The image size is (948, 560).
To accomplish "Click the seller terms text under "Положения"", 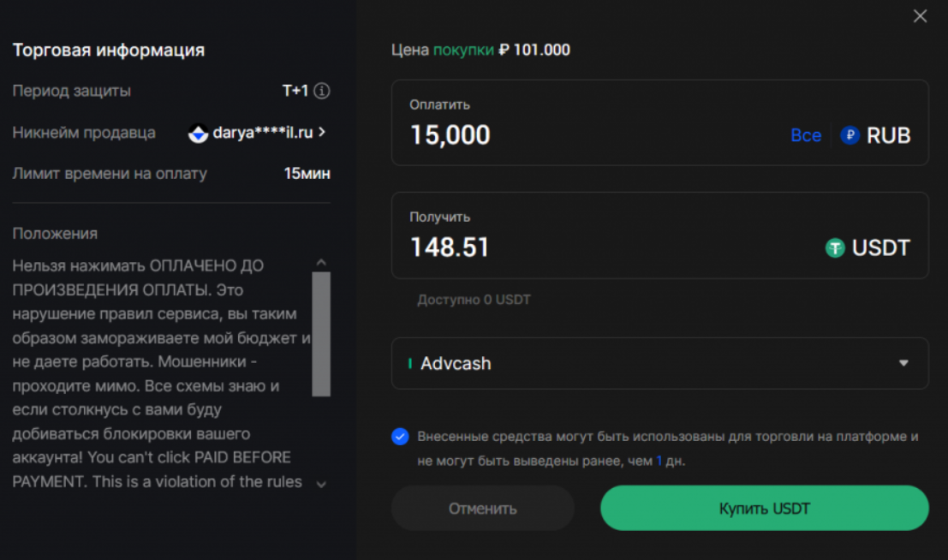I will tap(158, 374).
